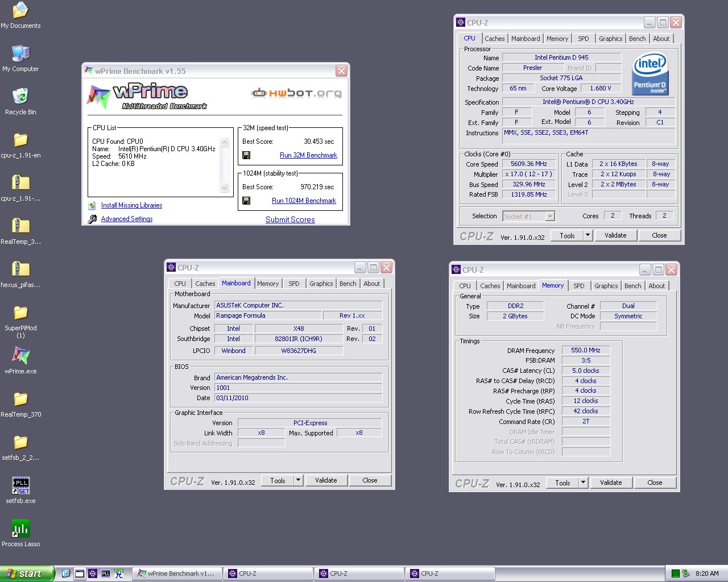Expand Tools dropdown arrow in CPU tab window
This screenshot has height=582, width=728.
(x=588, y=235)
